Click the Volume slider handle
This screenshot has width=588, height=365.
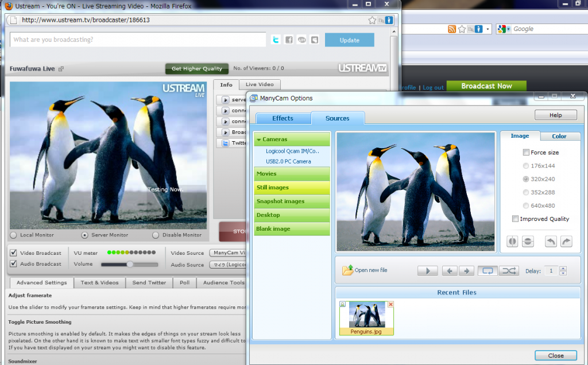tap(130, 264)
